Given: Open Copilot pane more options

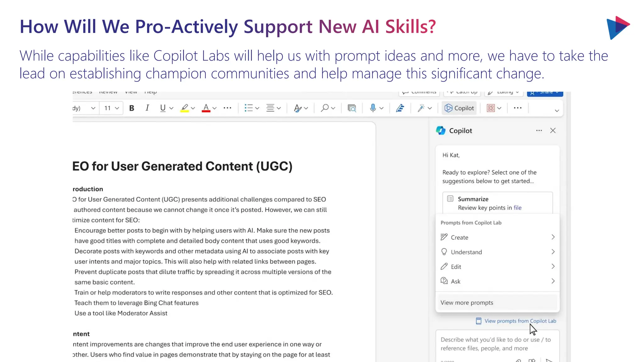Looking at the screenshot, I should (539, 130).
